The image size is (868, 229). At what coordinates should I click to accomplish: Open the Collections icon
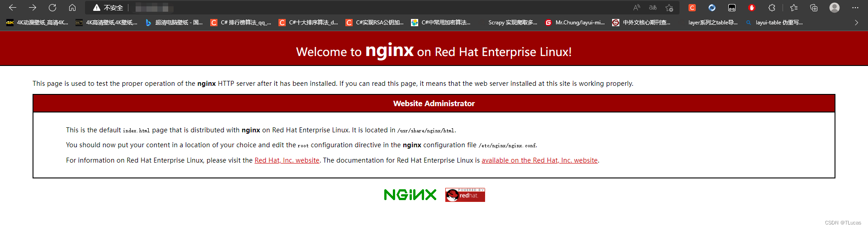[814, 8]
